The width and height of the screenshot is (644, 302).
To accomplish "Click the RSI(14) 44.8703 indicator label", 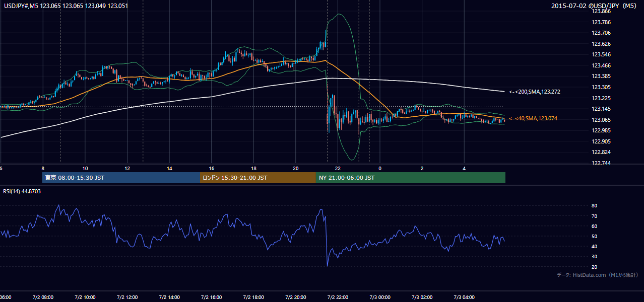I will tap(22, 191).
